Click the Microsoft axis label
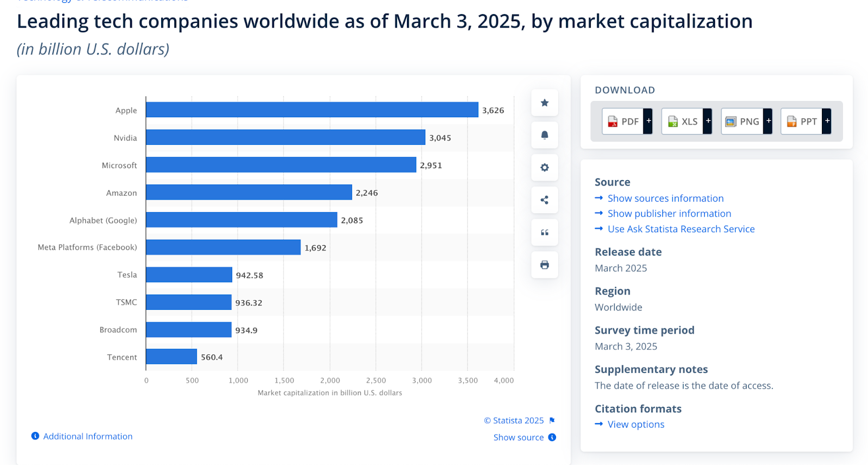Image resolution: width=868 pixels, height=465 pixels. click(119, 165)
